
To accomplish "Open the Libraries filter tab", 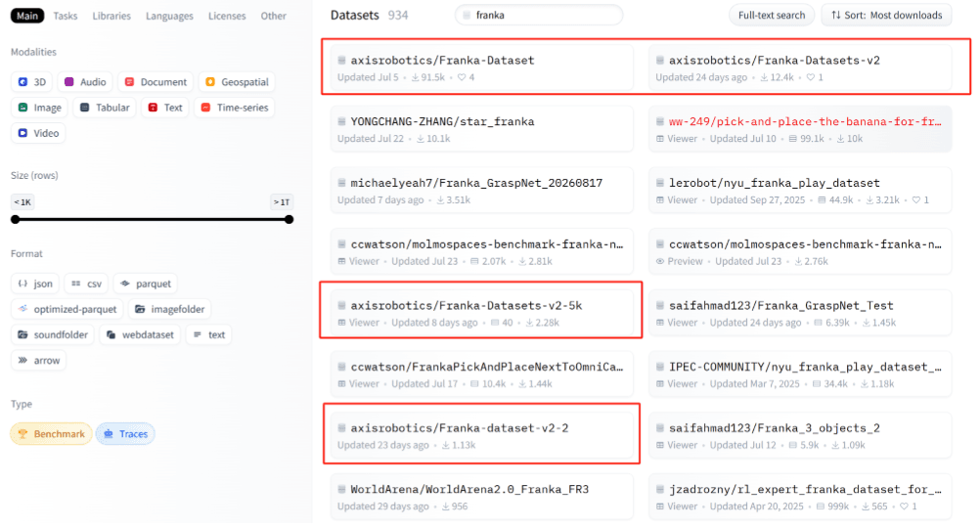I will (x=111, y=16).
